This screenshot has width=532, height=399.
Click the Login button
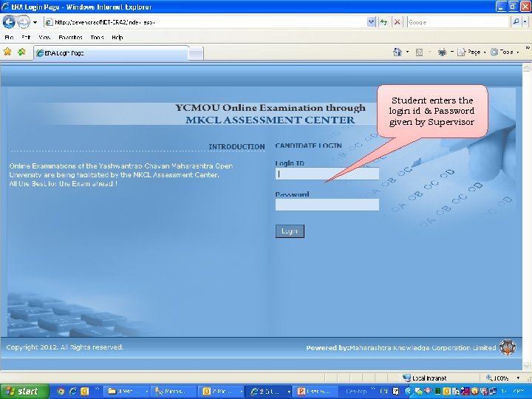coord(290,231)
